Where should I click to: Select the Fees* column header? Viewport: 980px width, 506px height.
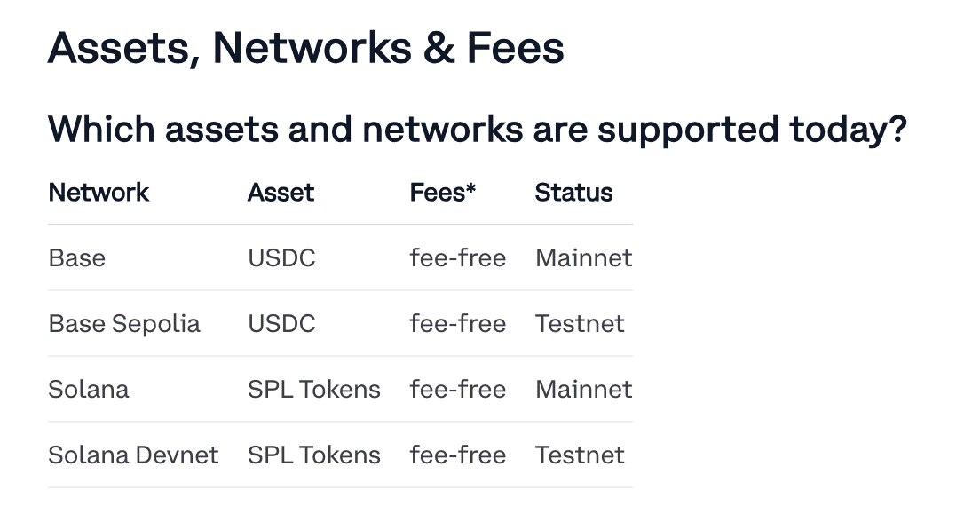(443, 193)
